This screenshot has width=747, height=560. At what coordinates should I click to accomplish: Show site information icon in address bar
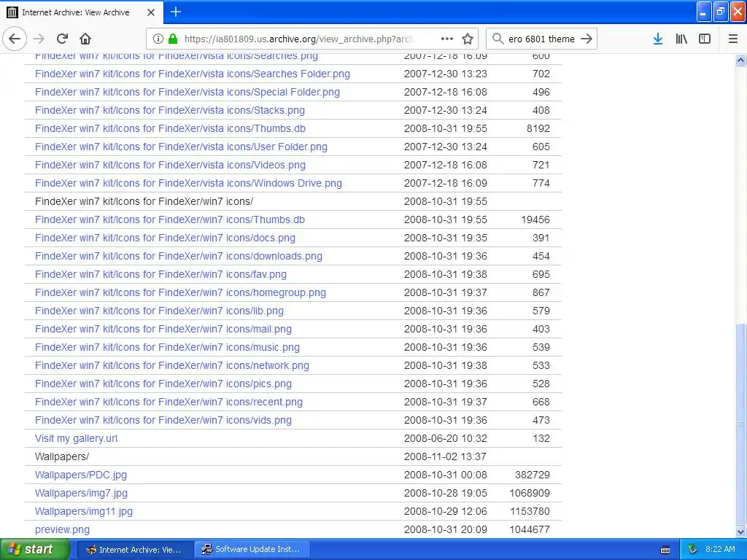point(158,39)
